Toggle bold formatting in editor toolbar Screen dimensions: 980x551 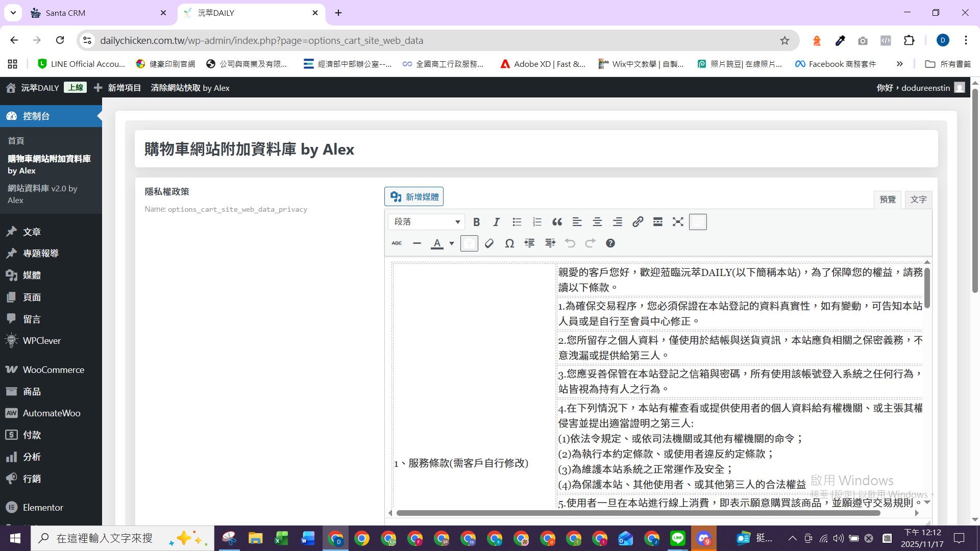[476, 222]
